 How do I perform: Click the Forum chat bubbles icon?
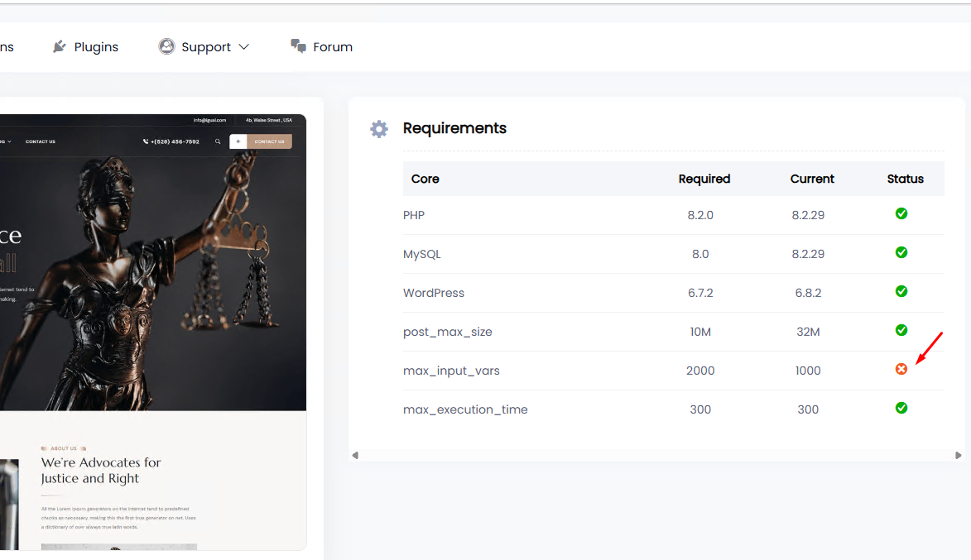(x=299, y=46)
